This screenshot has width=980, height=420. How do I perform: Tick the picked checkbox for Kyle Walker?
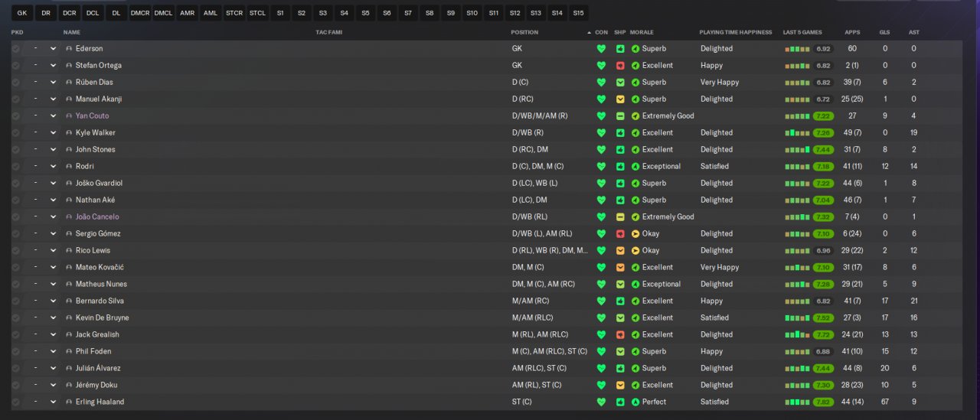click(x=15, y=132)
